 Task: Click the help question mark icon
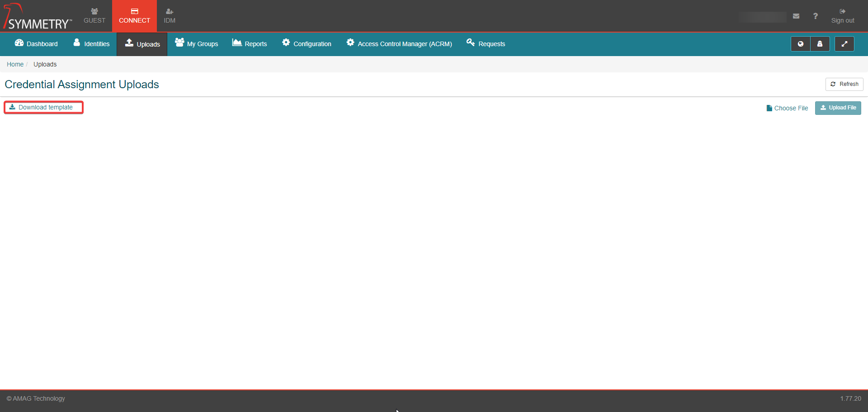(x=815, y=16)
